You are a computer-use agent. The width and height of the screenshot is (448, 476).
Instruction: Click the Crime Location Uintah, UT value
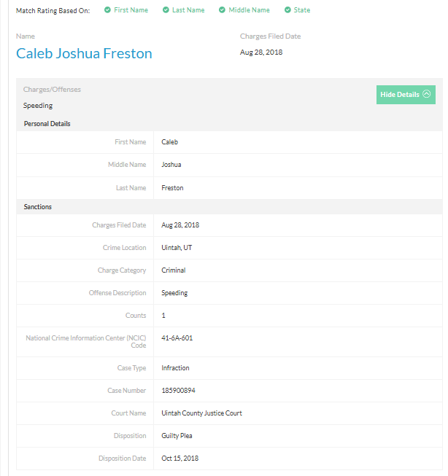click(x=177, y=248)
